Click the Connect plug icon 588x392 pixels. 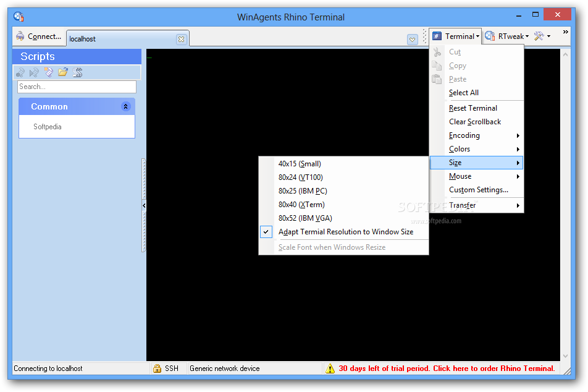coord(20,36)
